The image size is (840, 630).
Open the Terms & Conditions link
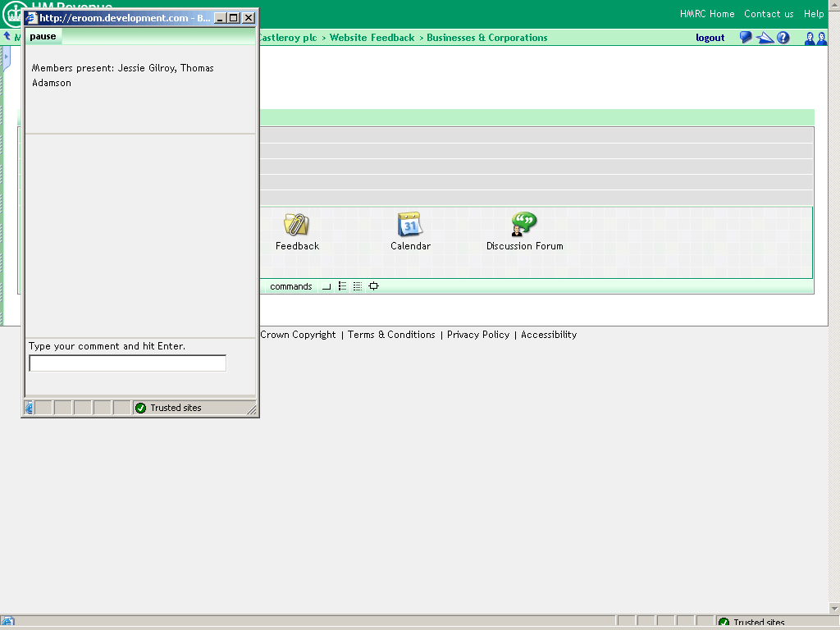point(391,335)
